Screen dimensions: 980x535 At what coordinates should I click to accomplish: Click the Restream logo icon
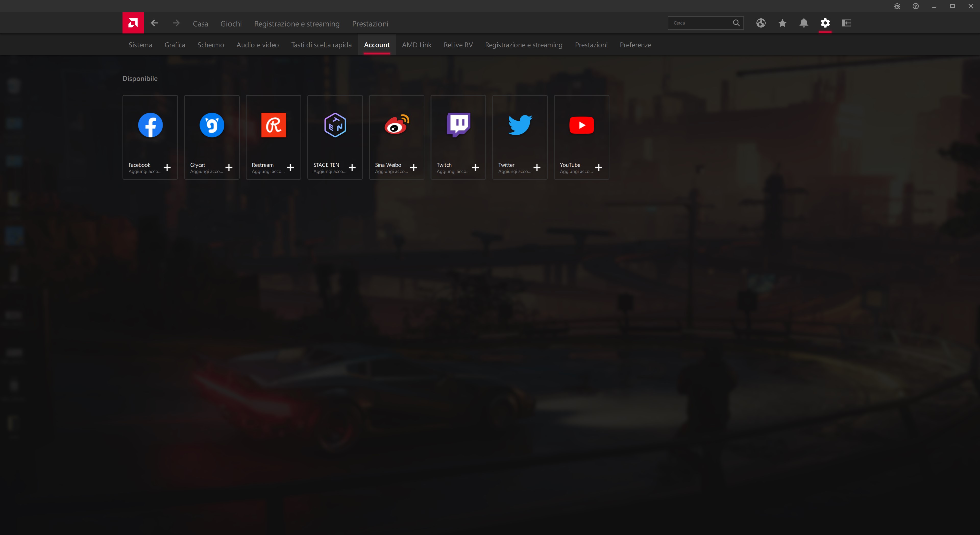(x=273, y=125)
